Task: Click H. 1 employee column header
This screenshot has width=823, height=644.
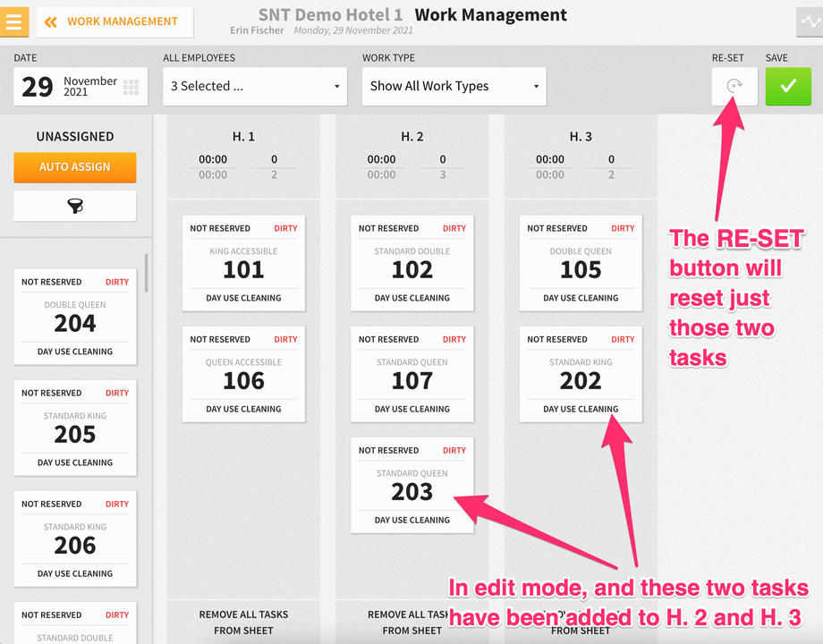Action: (243, 137)
